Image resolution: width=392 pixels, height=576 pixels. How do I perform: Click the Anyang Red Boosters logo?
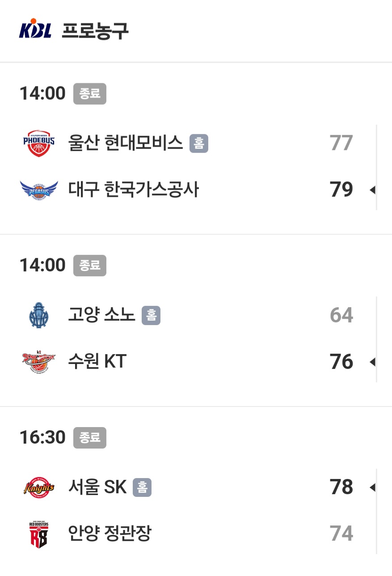pos(39,534)
